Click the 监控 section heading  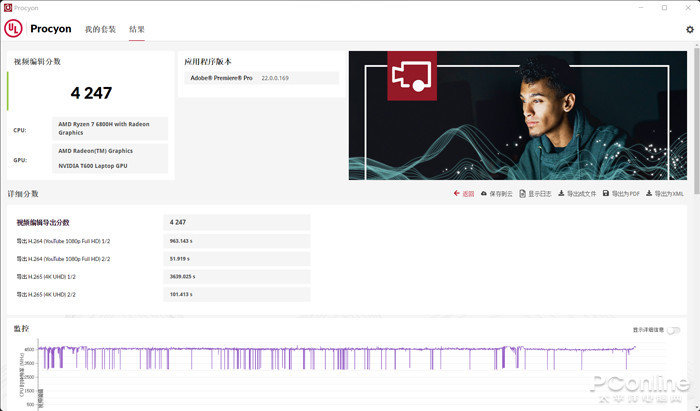click(21, 328)
